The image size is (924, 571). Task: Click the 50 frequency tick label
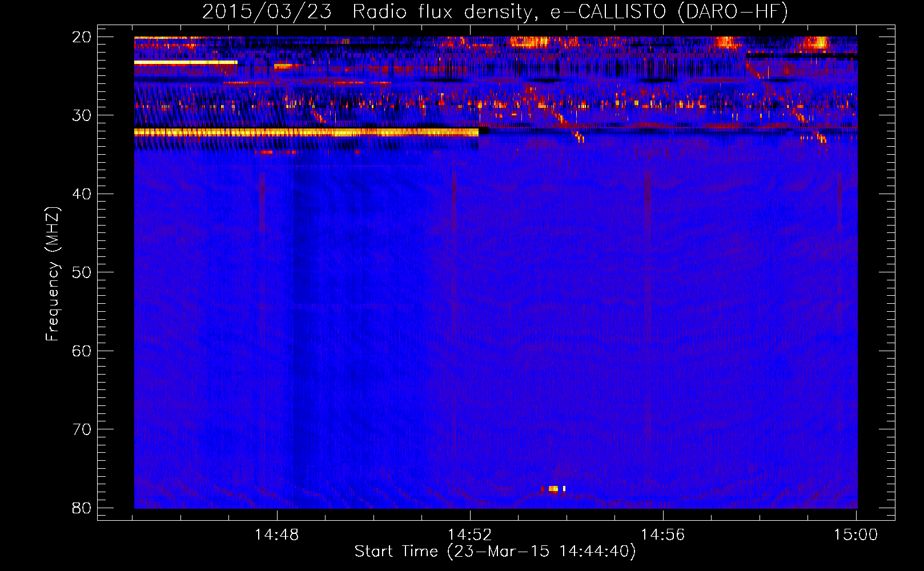coord(82,272)
